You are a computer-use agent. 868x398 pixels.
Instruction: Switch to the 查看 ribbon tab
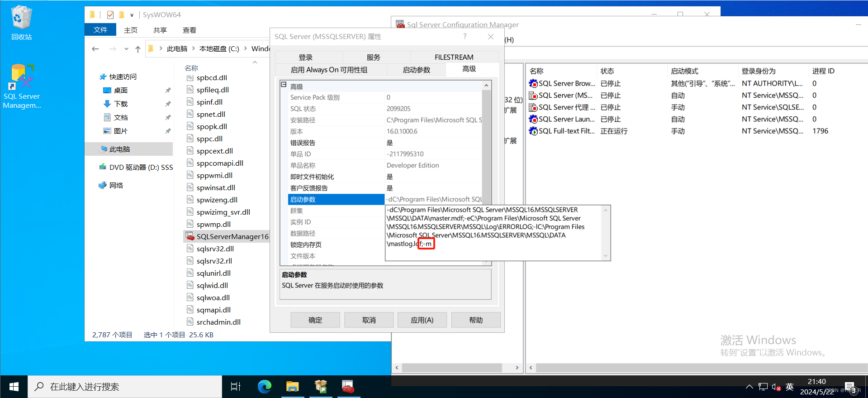[190, 30]
